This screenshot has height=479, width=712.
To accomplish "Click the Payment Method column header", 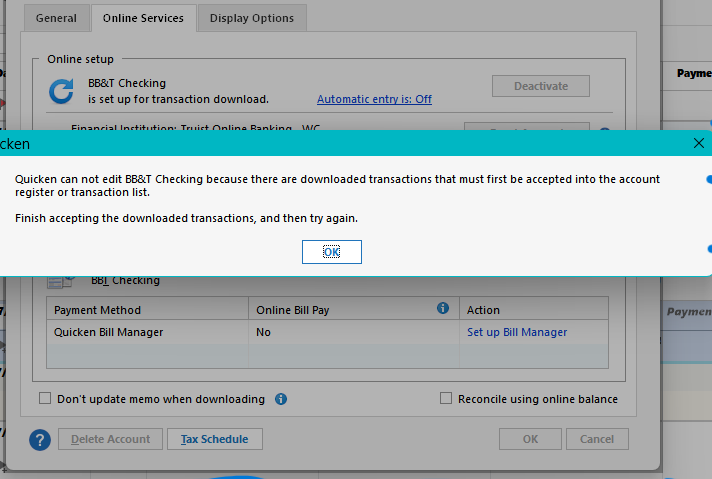I will [148, 309].
